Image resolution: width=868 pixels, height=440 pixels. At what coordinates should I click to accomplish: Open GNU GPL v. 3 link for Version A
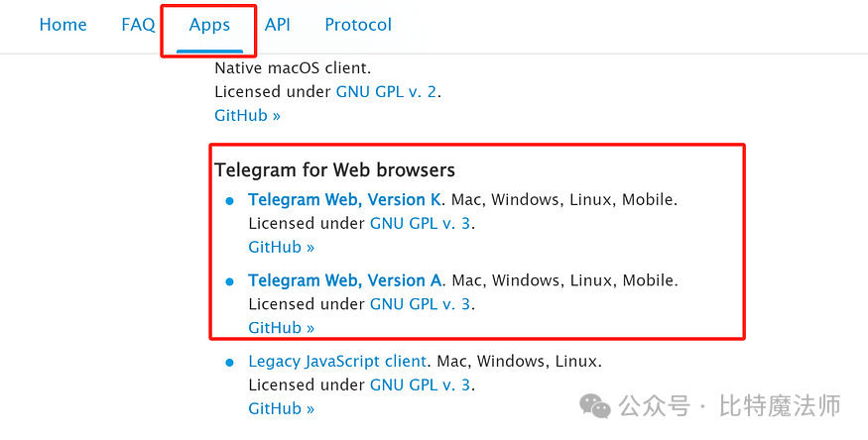point(421,304)
